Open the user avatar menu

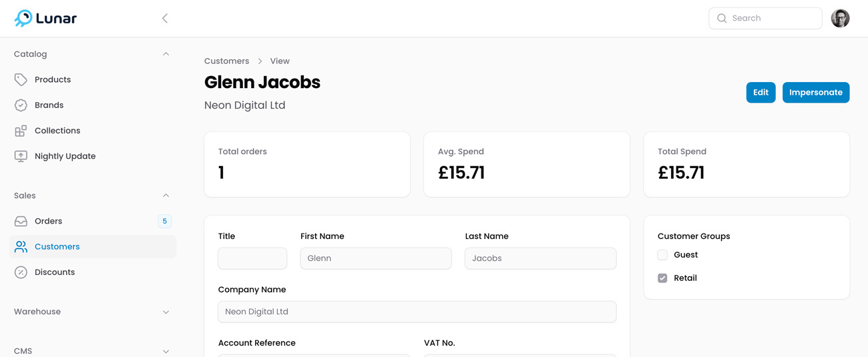click(x=840, y=18)
